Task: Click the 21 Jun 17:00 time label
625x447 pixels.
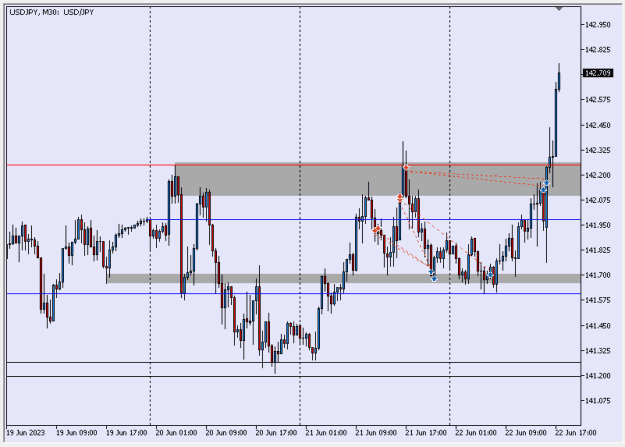Action: pyautogui.click(x=426, y=433)
